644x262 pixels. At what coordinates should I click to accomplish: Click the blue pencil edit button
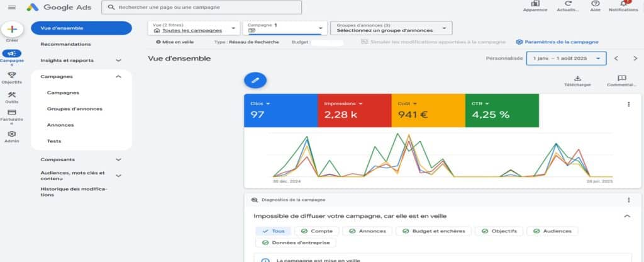pyautogui.click(x=255, y=80)
